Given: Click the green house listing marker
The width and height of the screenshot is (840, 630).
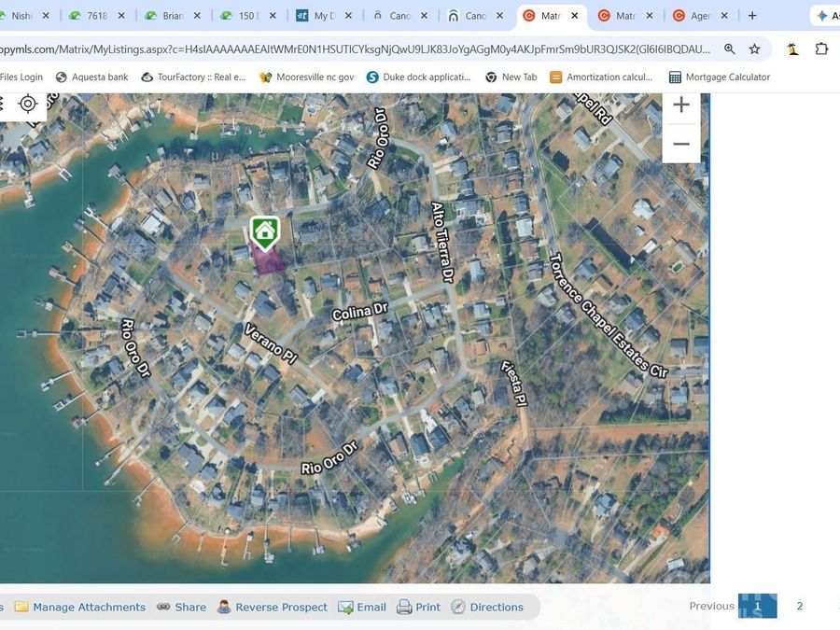Looking at the screenshot, I should tap(265, 233).
